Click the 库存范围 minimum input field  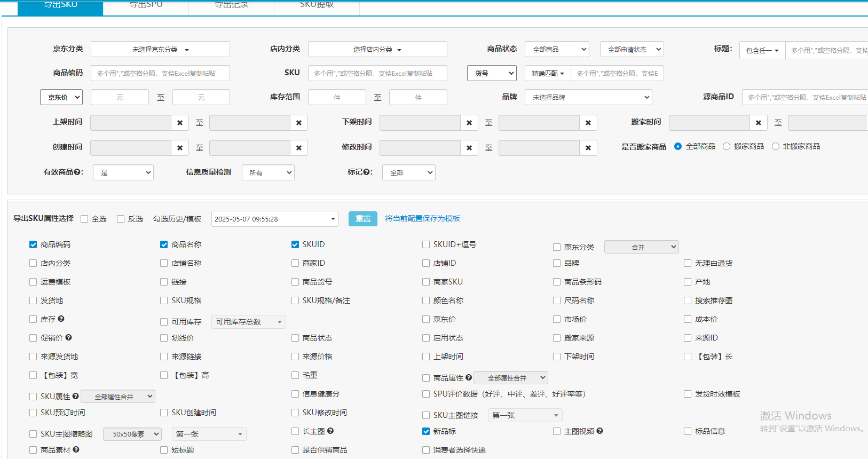tap(337, 97)
